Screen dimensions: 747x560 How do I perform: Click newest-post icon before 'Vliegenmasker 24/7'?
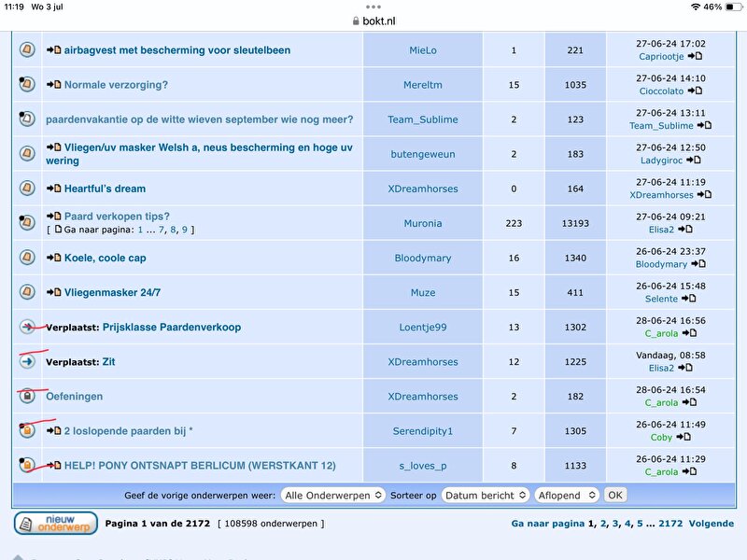53,292
